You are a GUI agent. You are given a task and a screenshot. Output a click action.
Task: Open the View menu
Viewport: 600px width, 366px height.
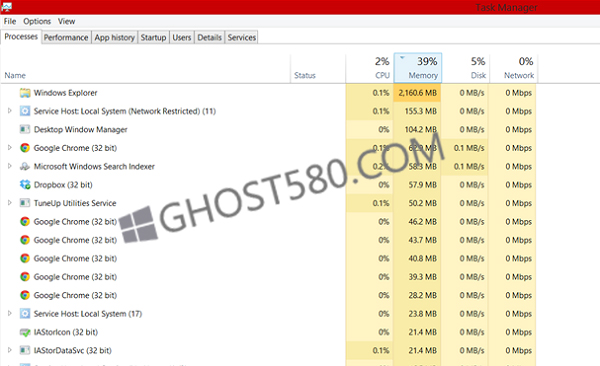pyautogui.click(x=66, y=21)
